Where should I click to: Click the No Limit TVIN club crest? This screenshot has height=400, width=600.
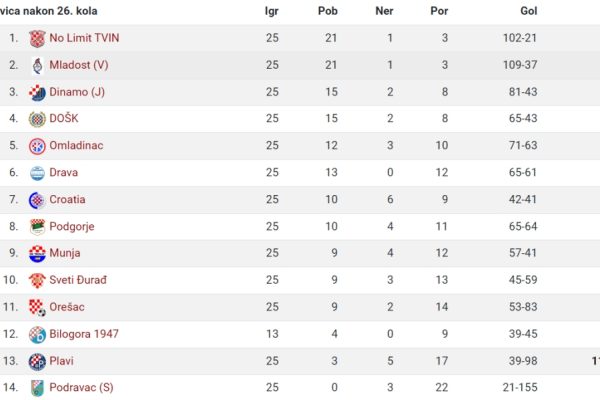(x=37, y=39)
